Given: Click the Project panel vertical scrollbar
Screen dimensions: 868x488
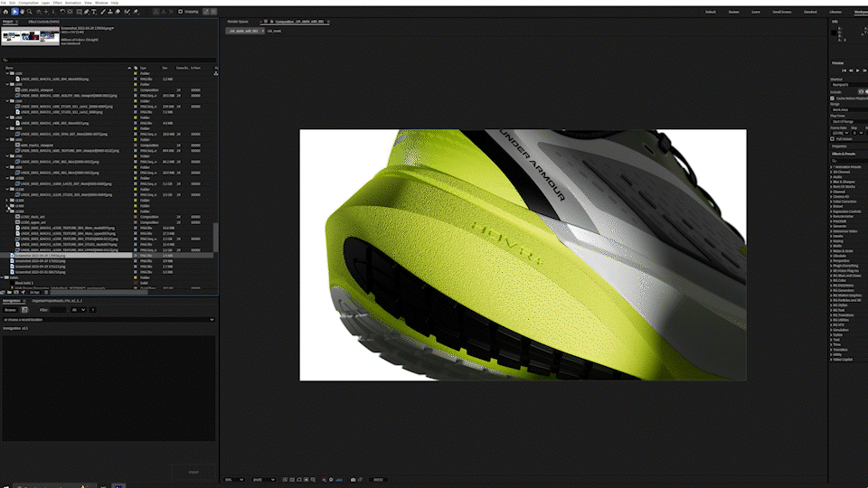Looking at the screenshot, I should tap(216, 237).
